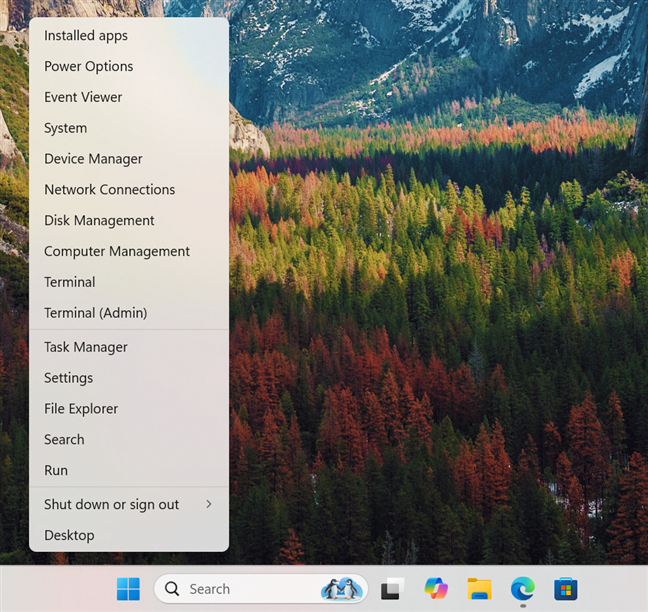Viewport: 648px width, 612px height.
Task: Open Event Viewer
Action: click(x=129, y=97)
